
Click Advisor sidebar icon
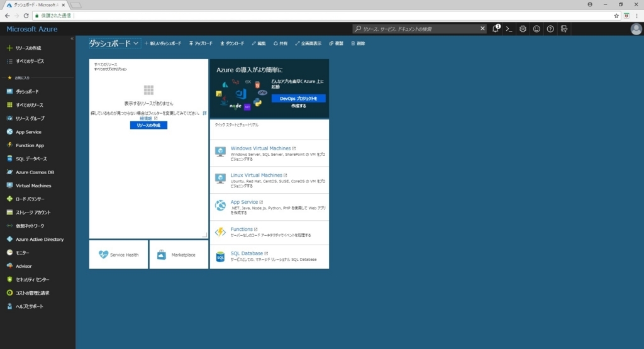click(x=9, y=266)
